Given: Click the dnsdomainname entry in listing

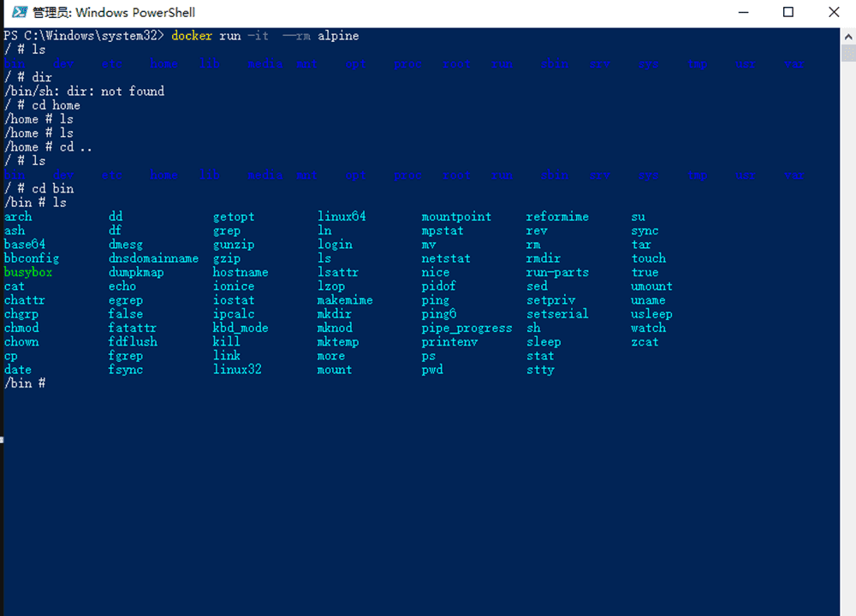Looking at the screenshot, I should coord(153,258).
